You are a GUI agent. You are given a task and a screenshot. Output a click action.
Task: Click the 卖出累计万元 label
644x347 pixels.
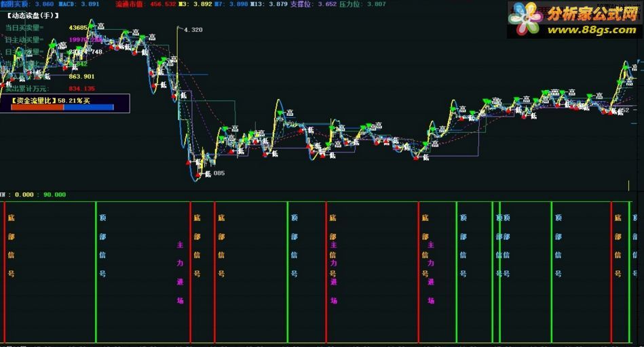pyautogui.click(x=26, y=89)
